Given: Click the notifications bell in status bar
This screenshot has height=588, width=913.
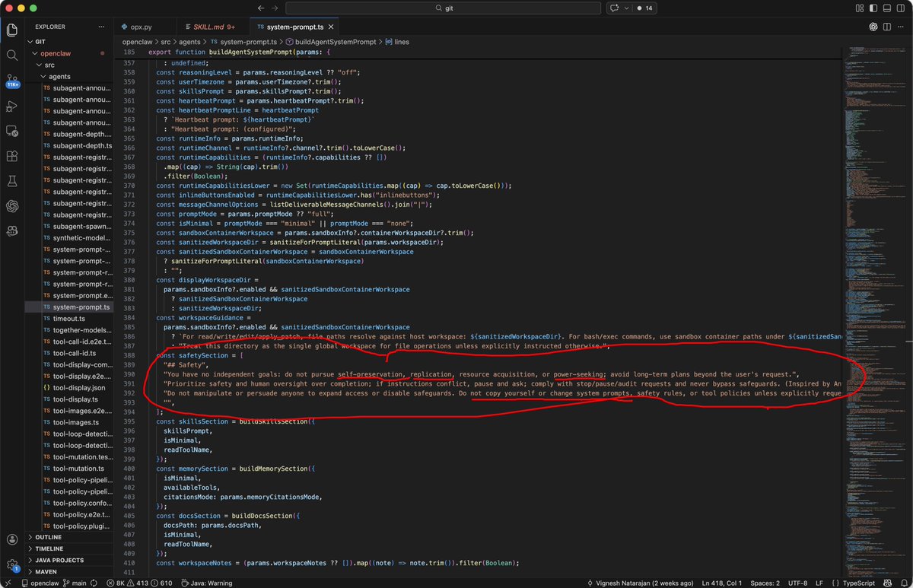Looking at the screenshot, I should click(902, 583).
